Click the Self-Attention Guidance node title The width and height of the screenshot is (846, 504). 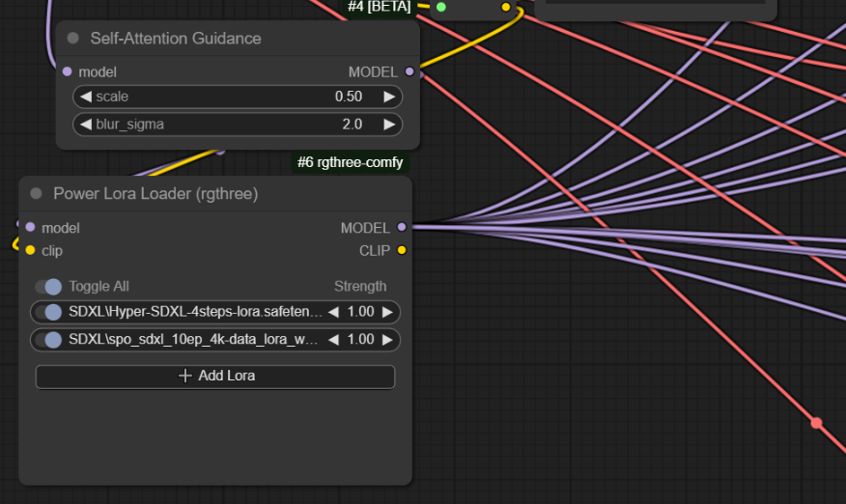click(x=176, y=39)
